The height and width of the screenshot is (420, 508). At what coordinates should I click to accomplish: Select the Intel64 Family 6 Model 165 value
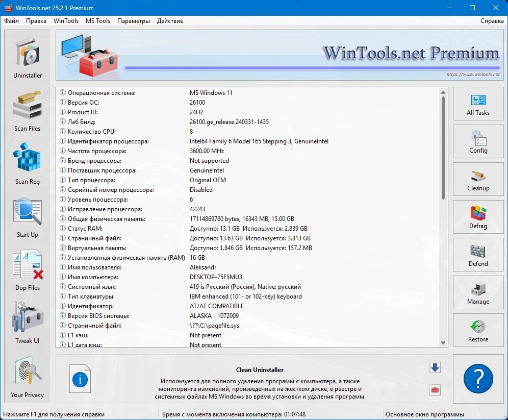(259, 141)
